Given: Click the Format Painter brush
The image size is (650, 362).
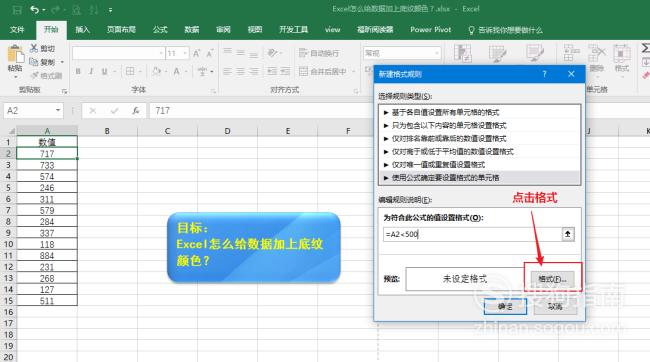Looking at the screenshot, I should (35, 75).
